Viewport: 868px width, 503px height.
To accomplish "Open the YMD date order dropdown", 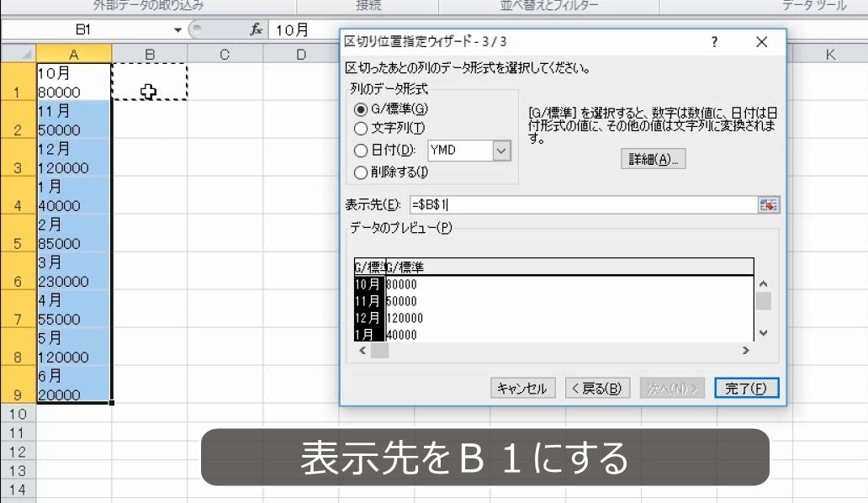I will point(502,150).
